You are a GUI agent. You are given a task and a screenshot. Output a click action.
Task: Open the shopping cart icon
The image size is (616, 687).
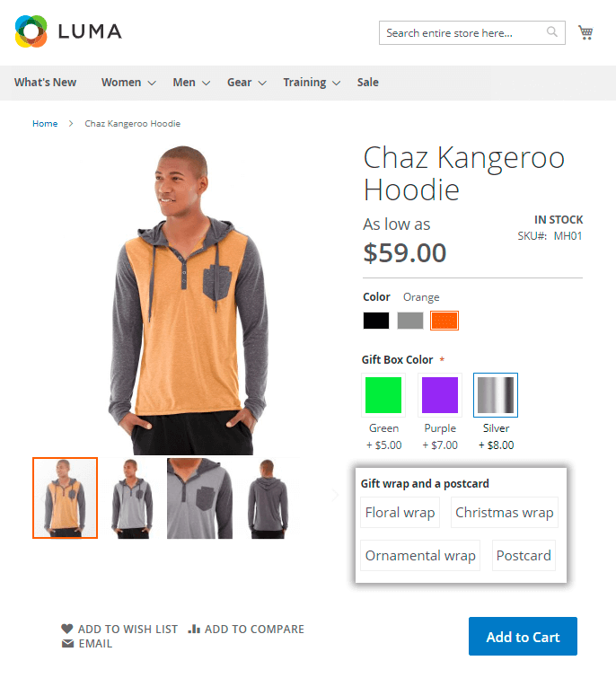pos(585,32)
